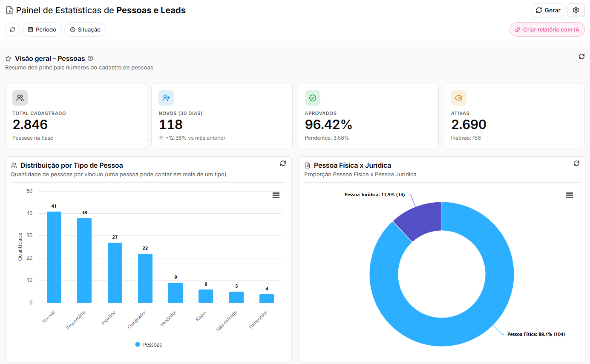
Task: Click the "Pessoa Física: 88,1% (104)" label
Action: click(536, 334)
